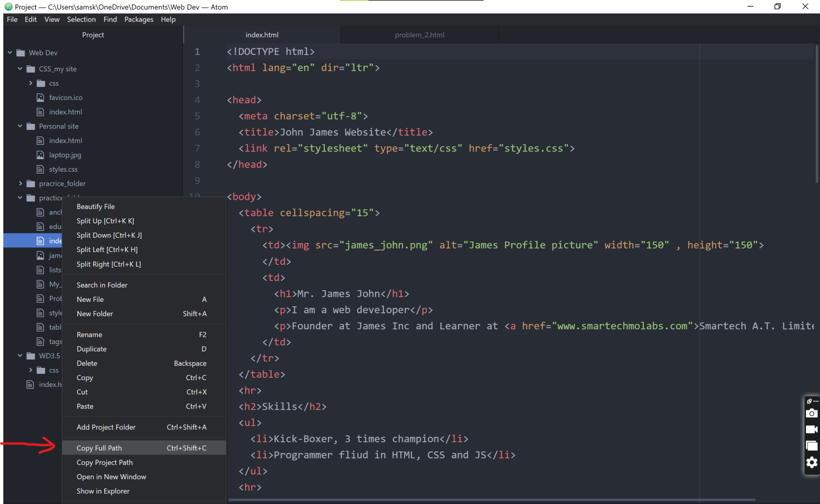Click the vertical dots menu icon

click(x=816, y=401)
